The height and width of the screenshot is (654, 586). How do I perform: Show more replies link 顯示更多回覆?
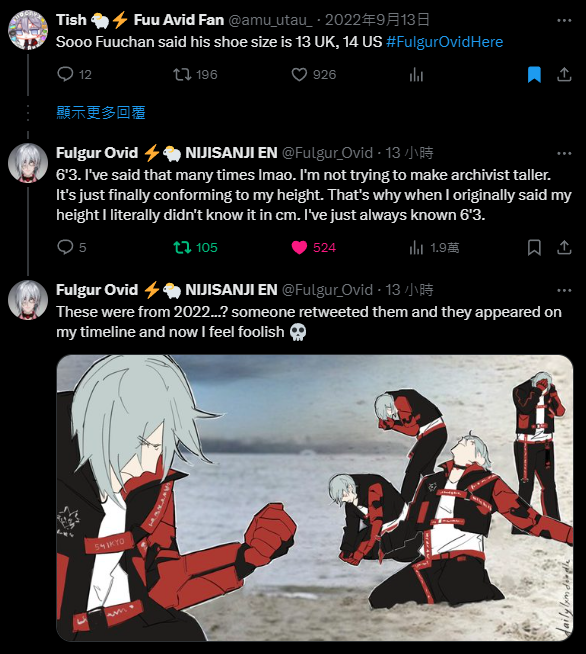tap(101, 113)
